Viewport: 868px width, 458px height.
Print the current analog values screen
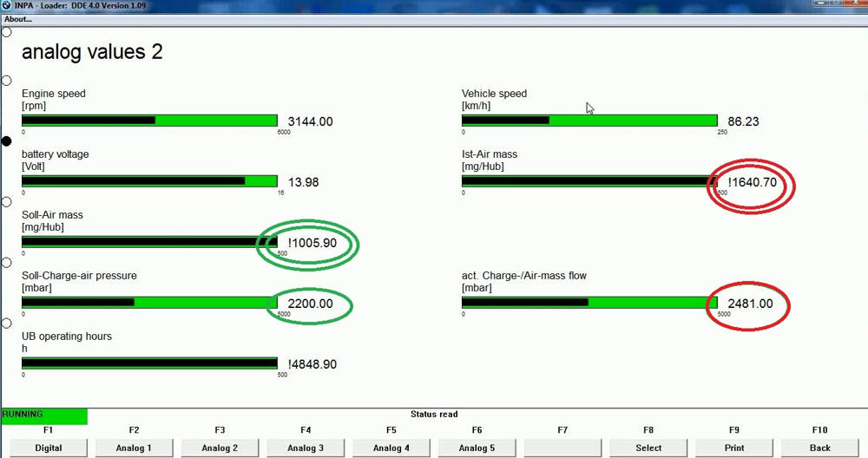734,448
